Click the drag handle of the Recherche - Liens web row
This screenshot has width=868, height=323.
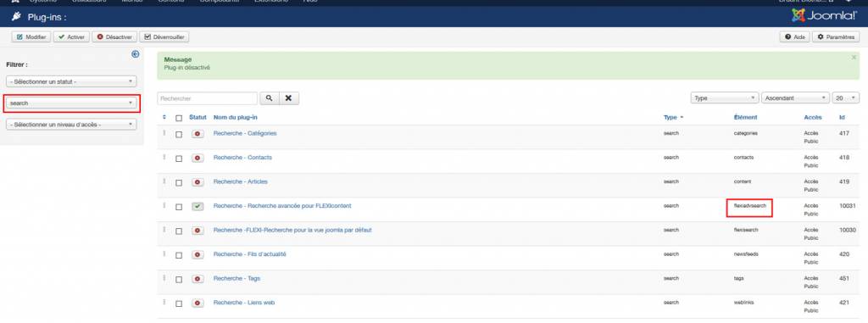(164, 303)
